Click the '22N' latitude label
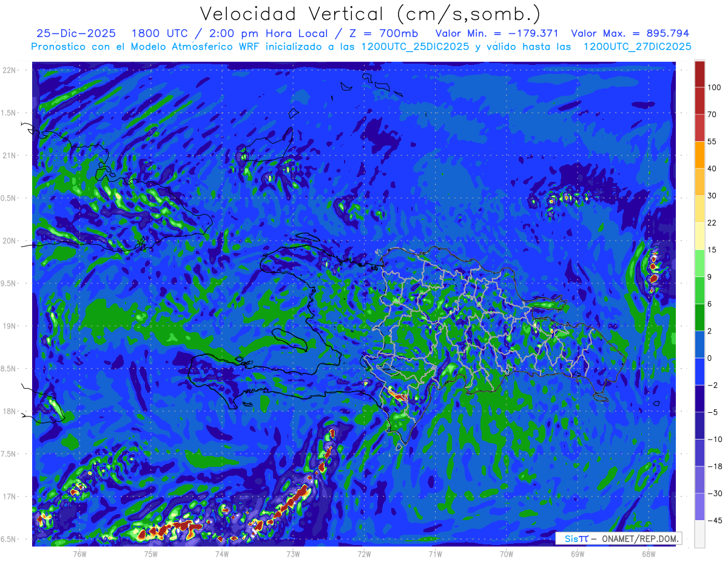This screenshot has width=728, height=562. click(x=10, y=70)
